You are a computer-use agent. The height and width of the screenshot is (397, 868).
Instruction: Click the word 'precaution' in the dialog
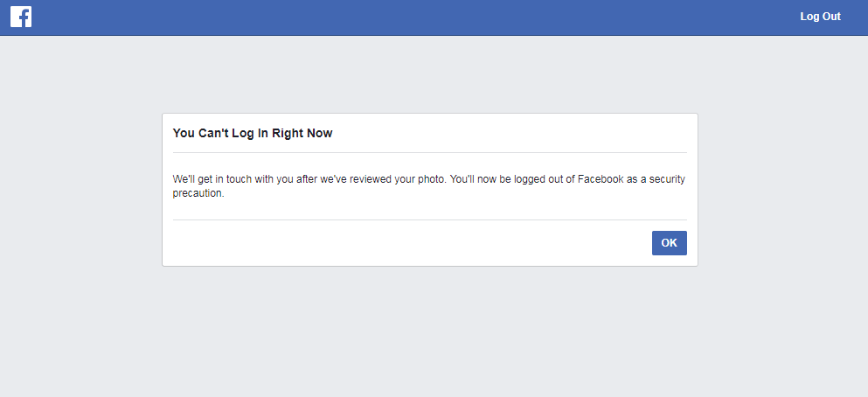[x=197, y=194]
